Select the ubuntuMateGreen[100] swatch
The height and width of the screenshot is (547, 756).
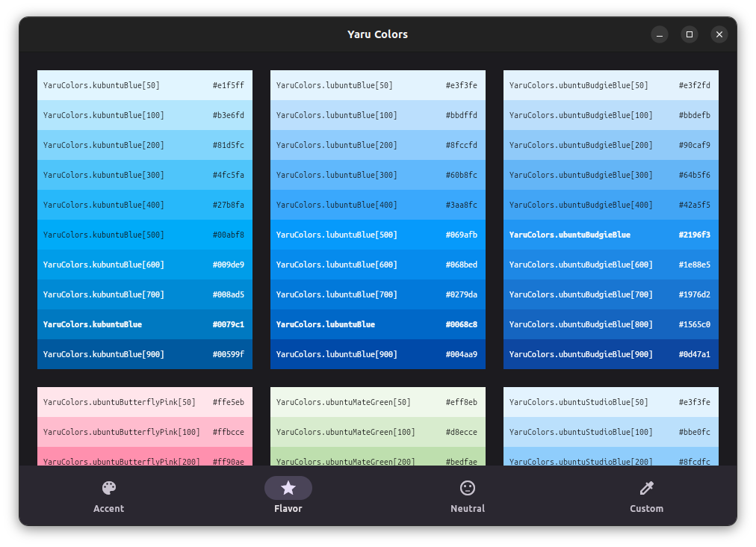(x=378, y=432)
